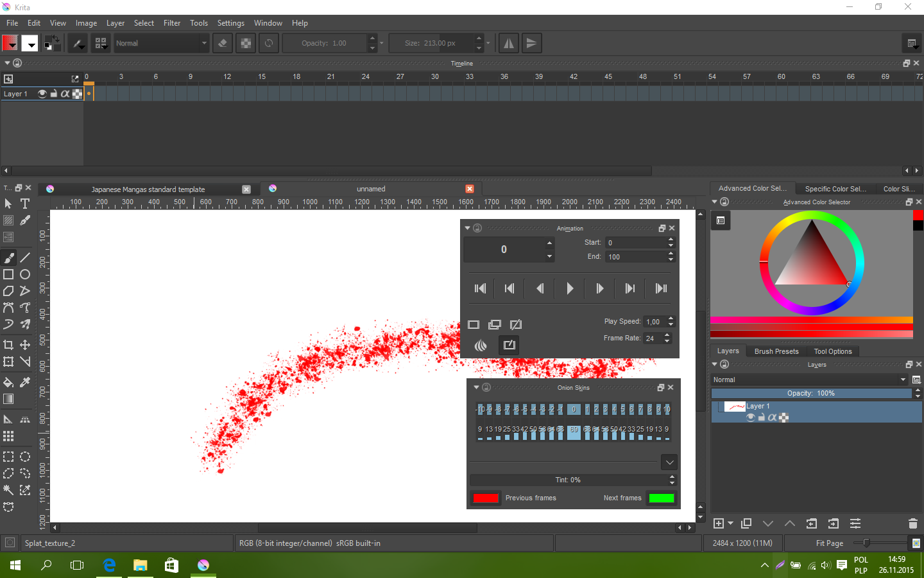The width and height of the screenshot is (924, 578).
Task: Toggle eraser mode in top toolbar
Action: point(223,43)
